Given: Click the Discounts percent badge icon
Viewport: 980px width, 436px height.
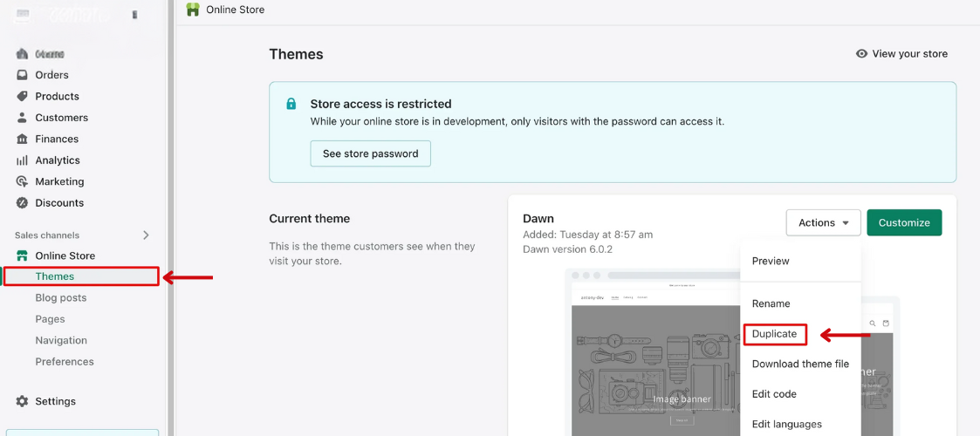Looking at the screenshot, I should [22, 202].
